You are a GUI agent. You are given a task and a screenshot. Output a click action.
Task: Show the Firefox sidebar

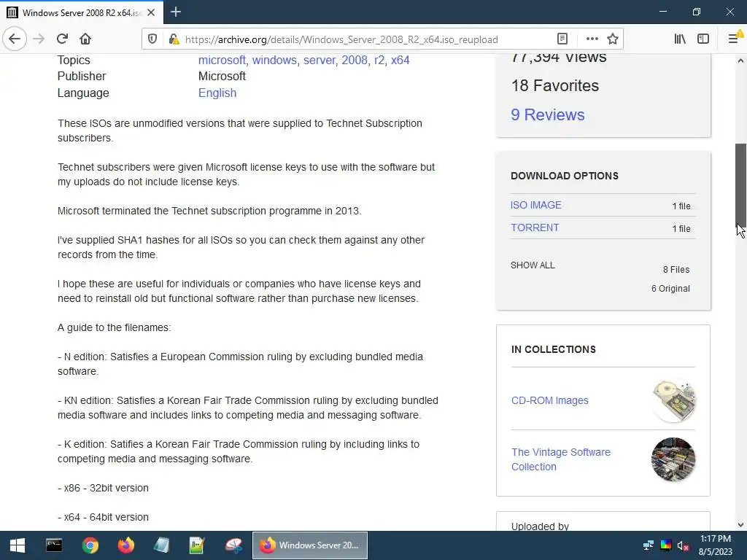[703, 39]
